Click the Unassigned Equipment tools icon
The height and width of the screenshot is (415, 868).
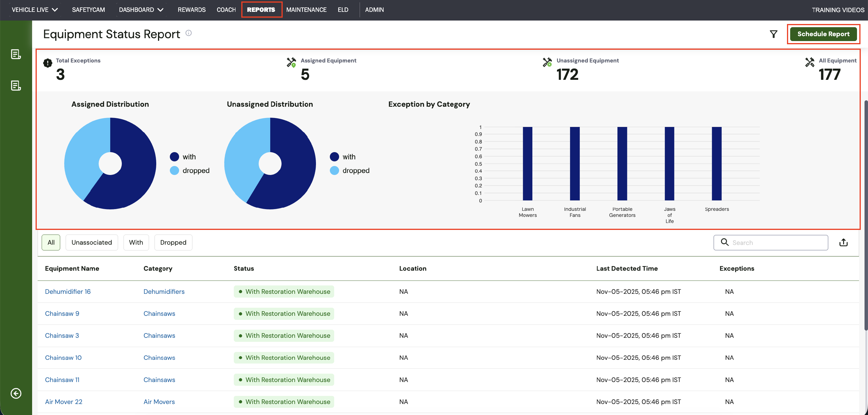coord(547,62)
